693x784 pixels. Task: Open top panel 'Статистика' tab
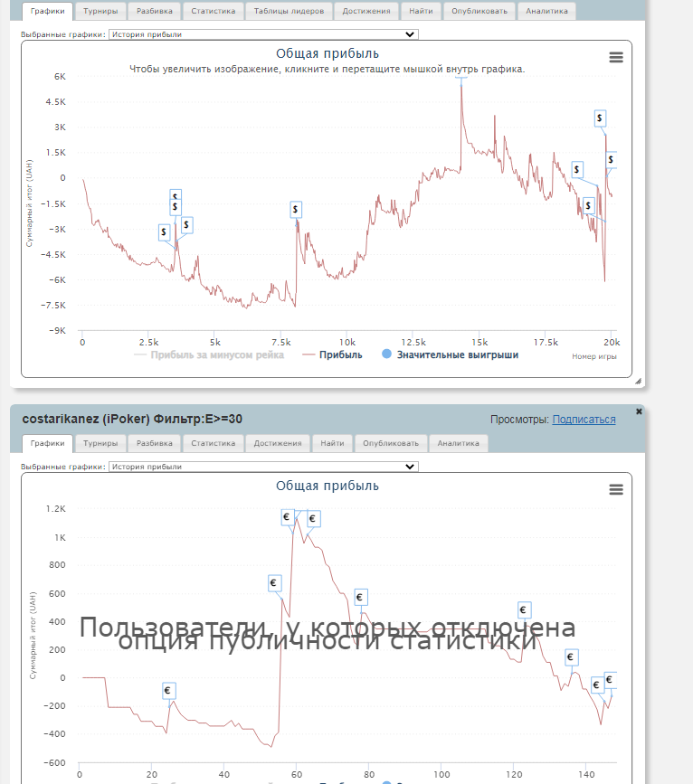pos(214,11)
